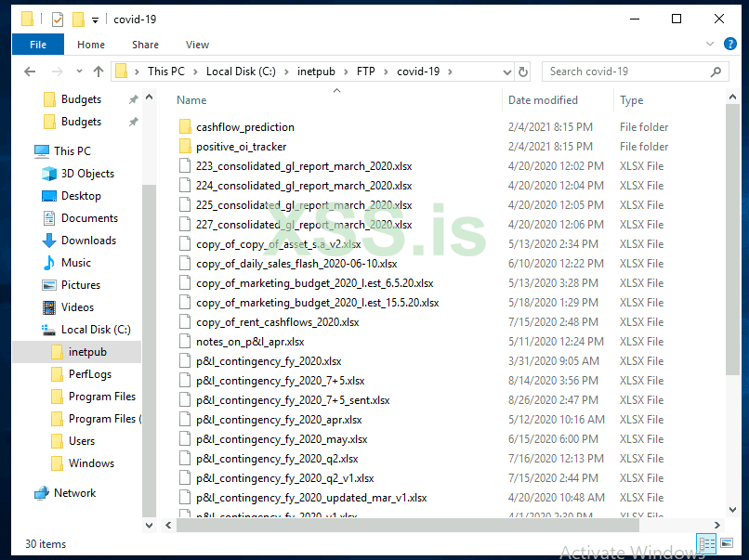Screen dimensions: 749x560
Task: Switch to the View ribbon tab
Action: pos(197,45)
